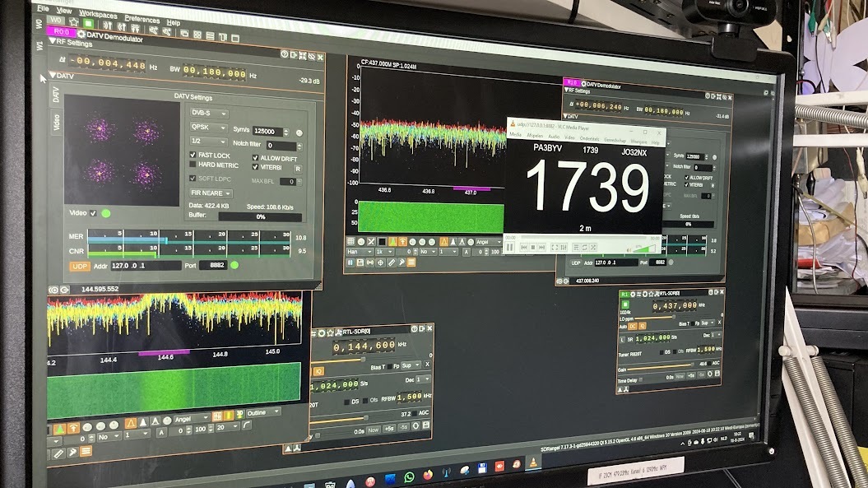Click the +5s button in the 144 MHz RTL-SDR panel
This screenshot has width=868, height=488.
[x=389, y=429]
